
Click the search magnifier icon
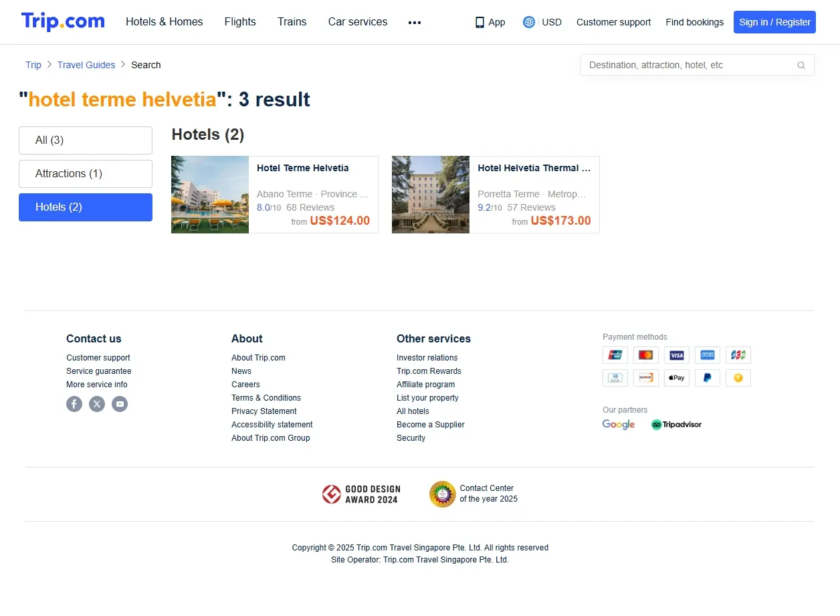pyautogui.click(x=801, y=65)
